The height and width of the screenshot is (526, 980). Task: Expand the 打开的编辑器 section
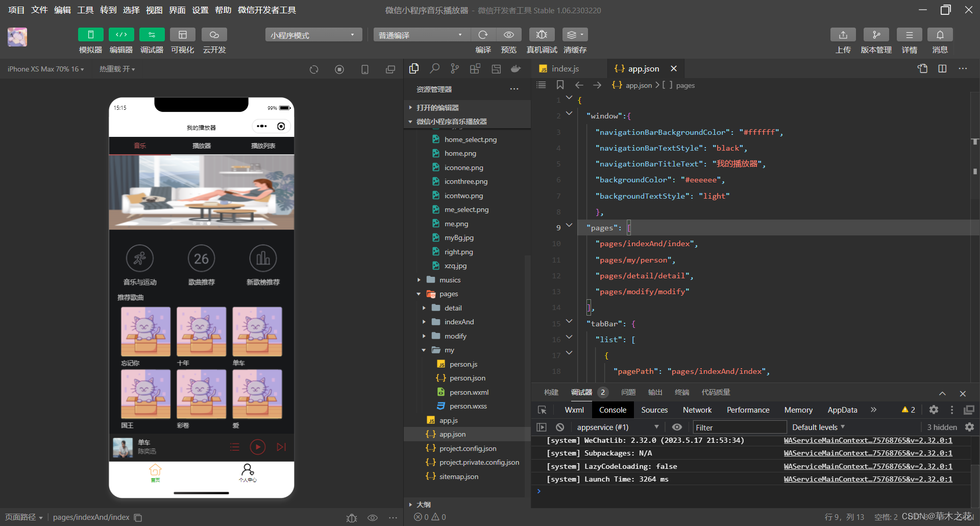click(437, 108)
